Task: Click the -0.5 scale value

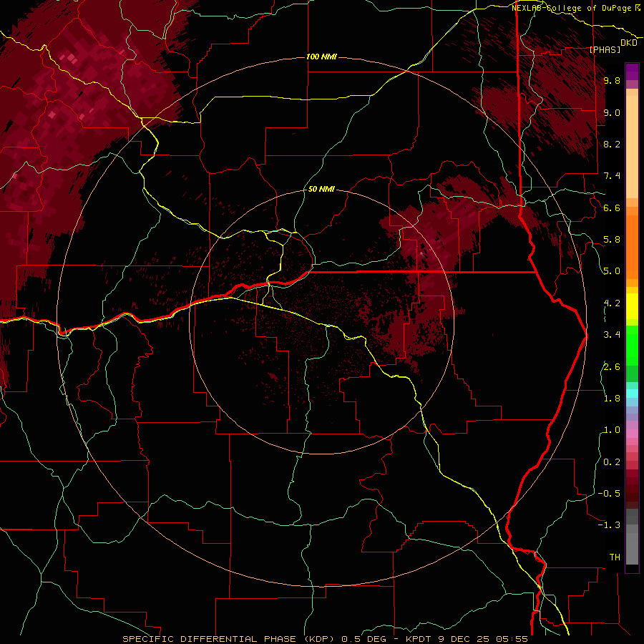Action: pos(609,494)
